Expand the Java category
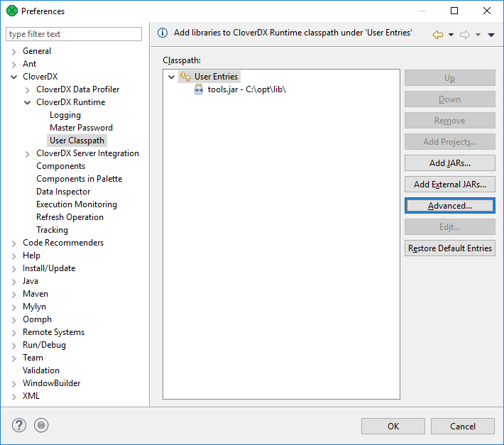 (x=13, y=282)
